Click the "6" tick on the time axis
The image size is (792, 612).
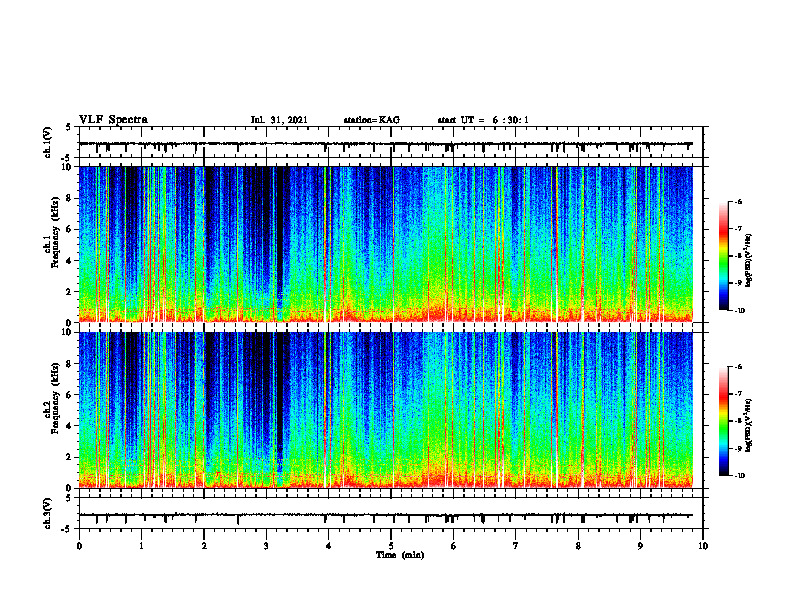click(454, 546)
